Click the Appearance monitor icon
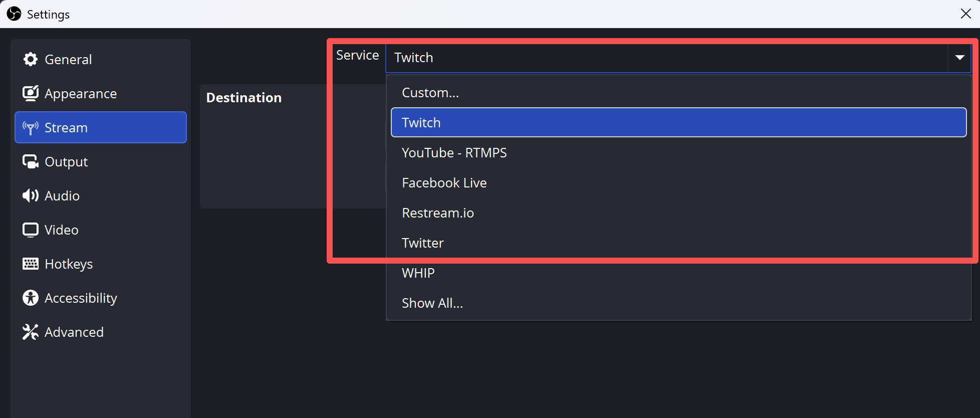This screenshot has height=418, width=980. pos(31,93)
